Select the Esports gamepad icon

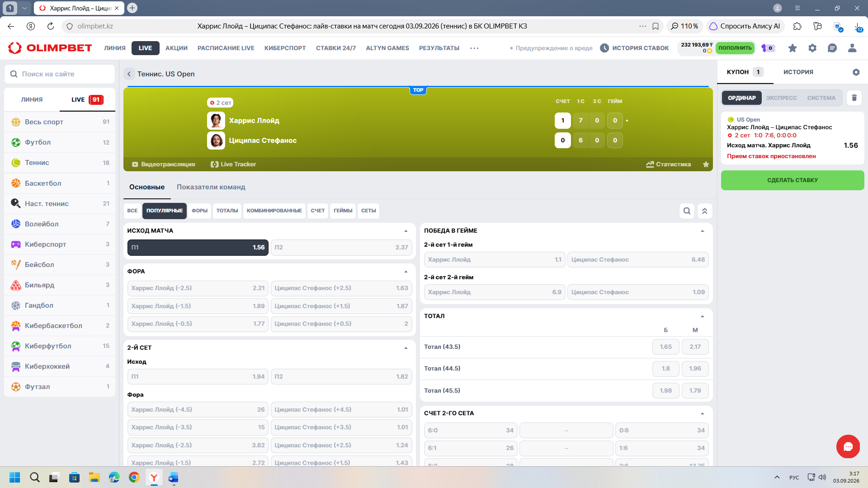point(16,244)
